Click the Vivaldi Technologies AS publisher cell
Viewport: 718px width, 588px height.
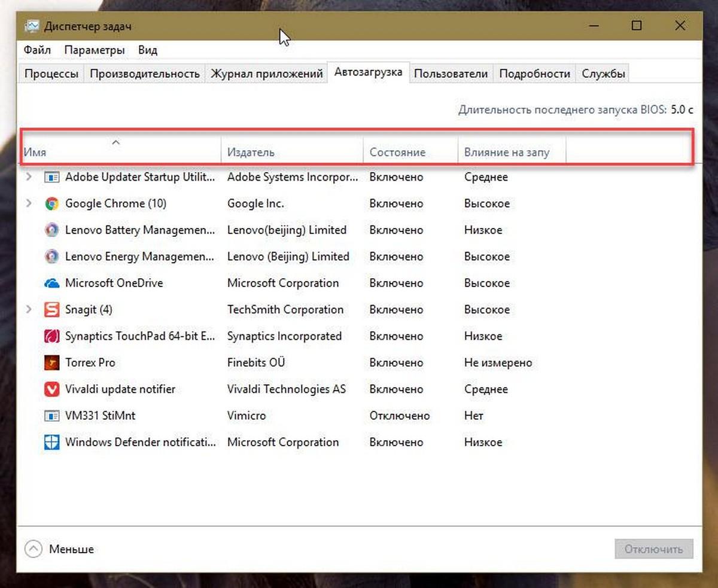click(x=287, y=389)
